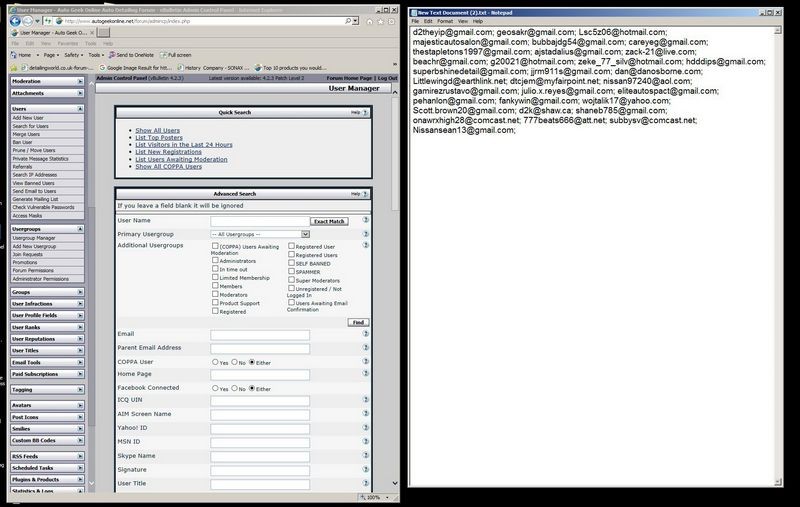
Task: Check the SELF BANNED checkbox
Action: (x=291, y=263)
